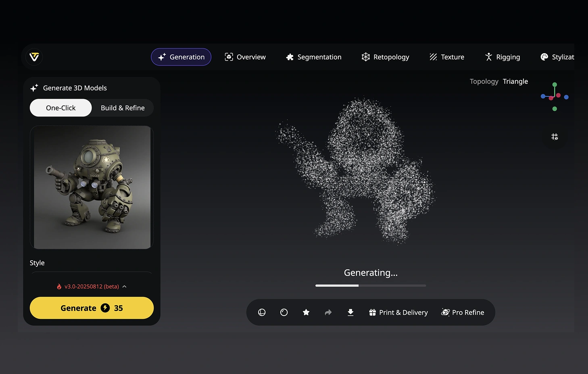This screenshot has height=374, width=588.
Task: Toggle grid visibility in the viewport
Action: 555,137
